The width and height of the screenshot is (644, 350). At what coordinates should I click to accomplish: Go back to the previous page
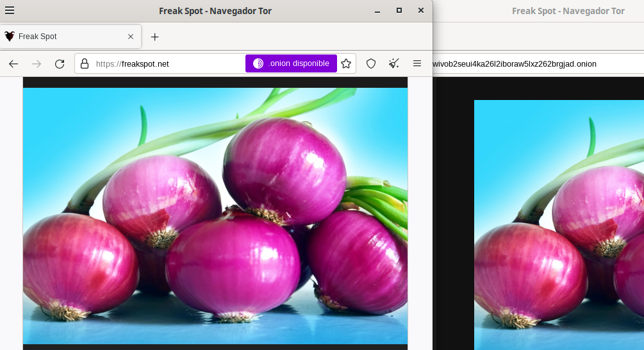coord(13,63)
